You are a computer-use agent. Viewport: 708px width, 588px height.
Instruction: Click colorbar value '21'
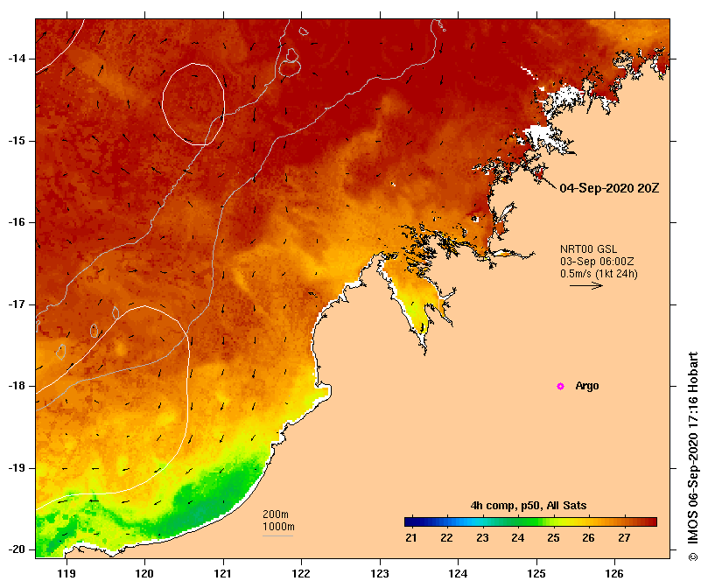[x=411, y=538]
